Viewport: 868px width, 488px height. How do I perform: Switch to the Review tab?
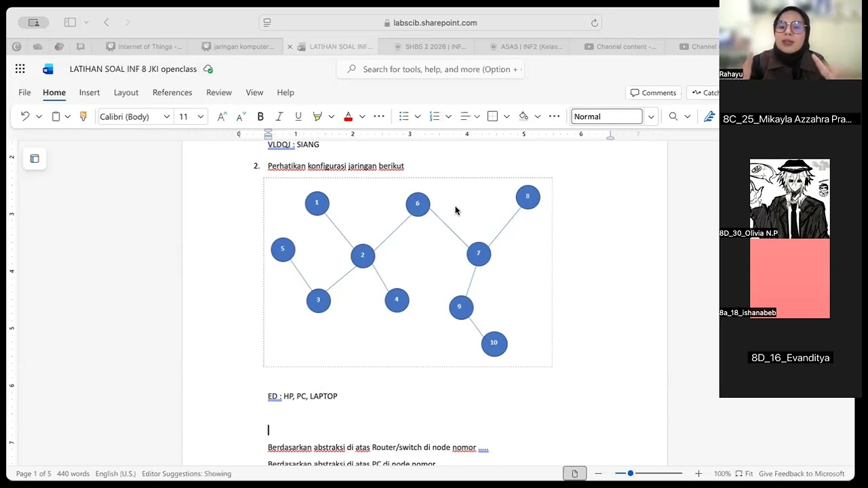coord(219,92)
